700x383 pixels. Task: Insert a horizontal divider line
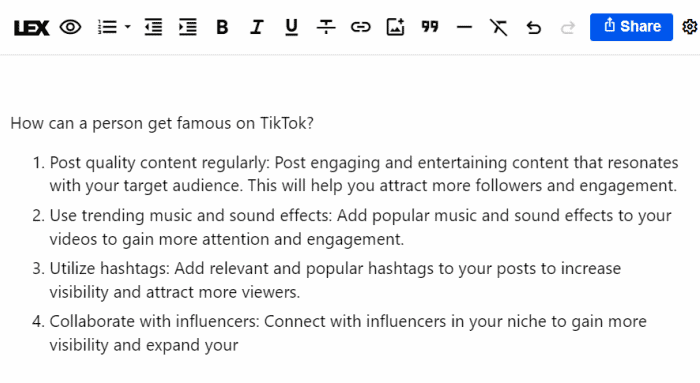click(x=464, y=27)
